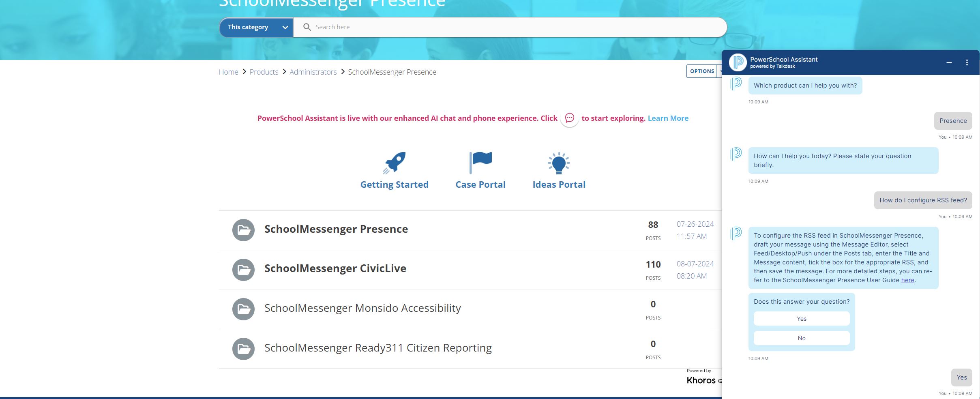Expand the OPTIONS dropdown
This screenshot has width=980, height=399.
point(702,71)
